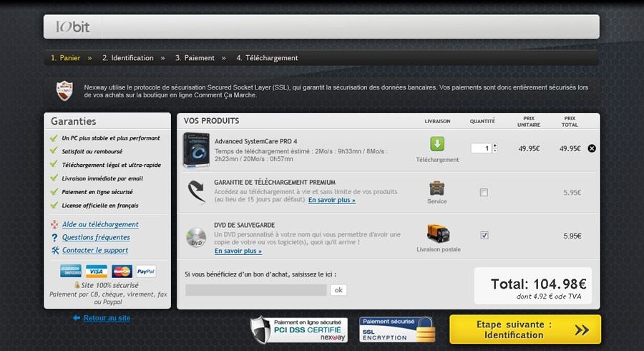Screen dimensions: 644x351
Task: Click the Nexway shield security icon
Action: point(64,91)
